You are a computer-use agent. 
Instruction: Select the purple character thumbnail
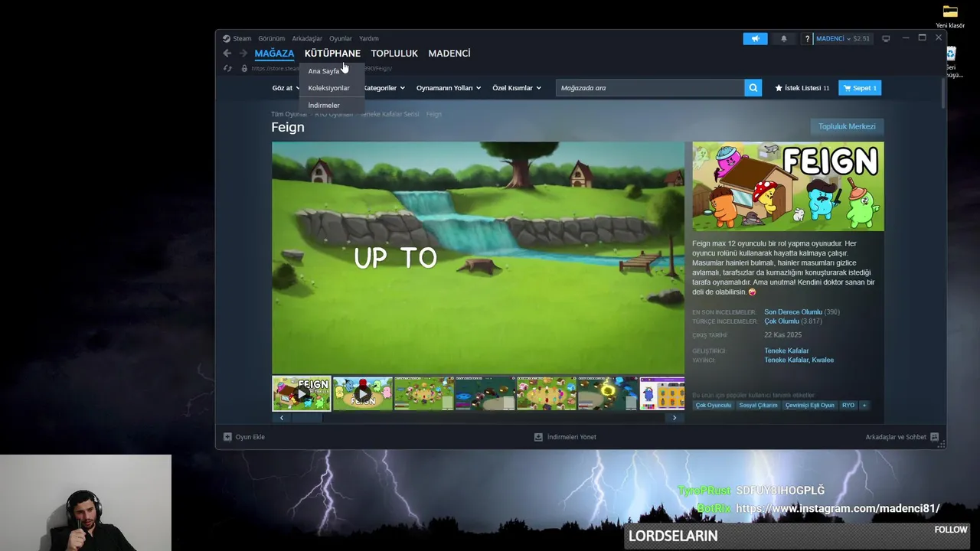coord(662,393)
